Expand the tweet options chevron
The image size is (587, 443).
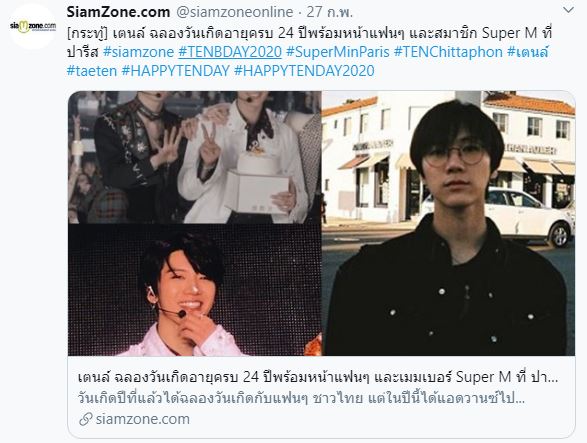tap(568, 10)
